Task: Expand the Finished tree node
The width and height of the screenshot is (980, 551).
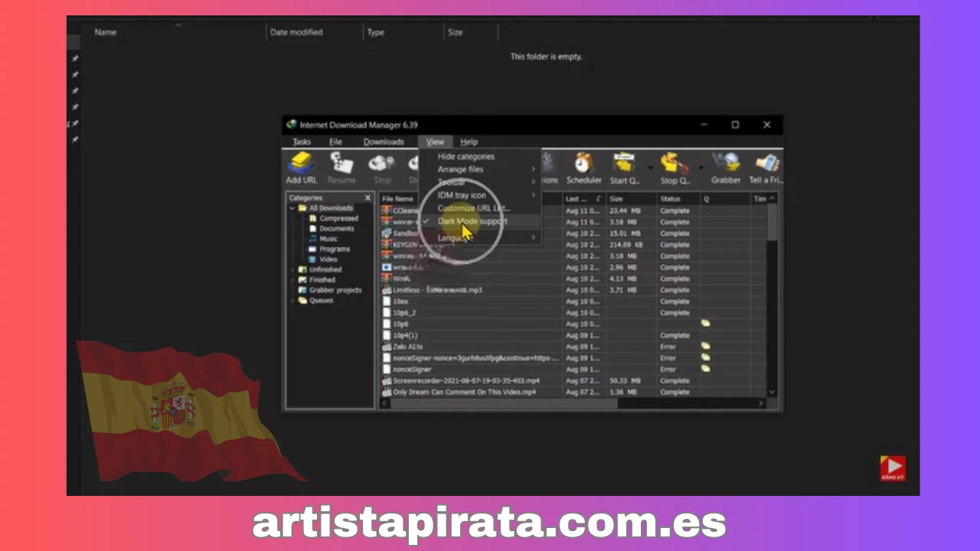Action: 292,280
